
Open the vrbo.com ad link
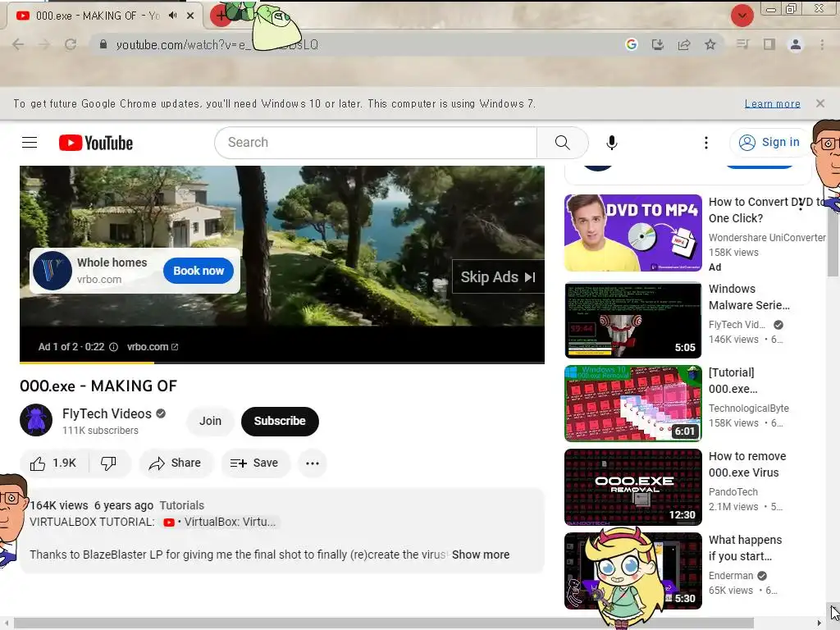152,347
